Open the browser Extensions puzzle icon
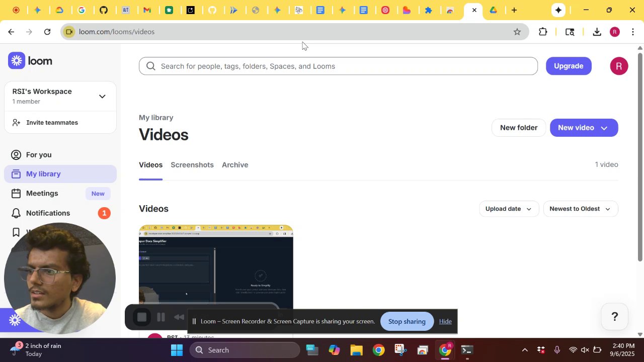Viewport: 644px width, 362px height. pyautogui.click(x=543, y=32)
